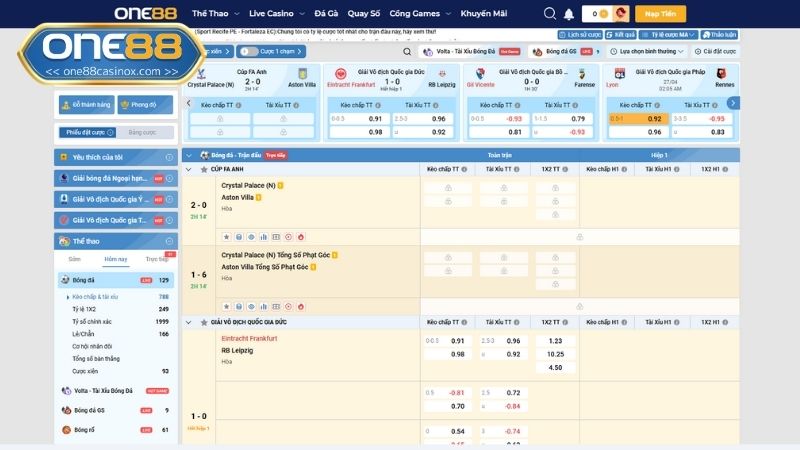Switch to the Sớm tab in sidebar
This screenshot has width=800, height=450.
click(74, 259)
